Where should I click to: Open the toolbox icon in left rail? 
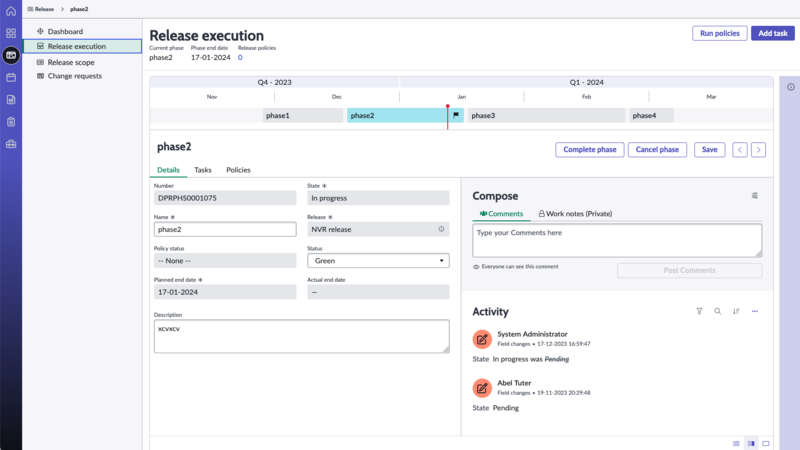pos(11,144)
